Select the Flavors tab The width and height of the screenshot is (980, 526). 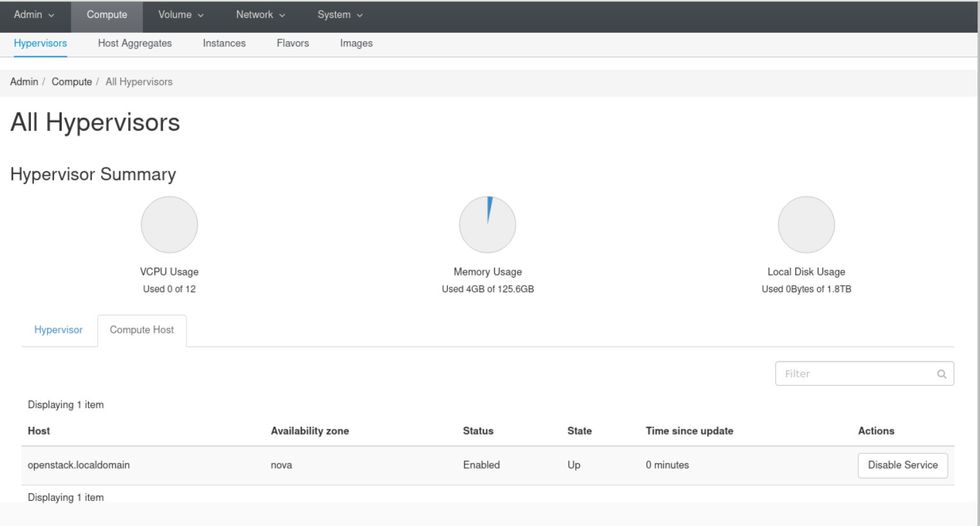[293, 43]
